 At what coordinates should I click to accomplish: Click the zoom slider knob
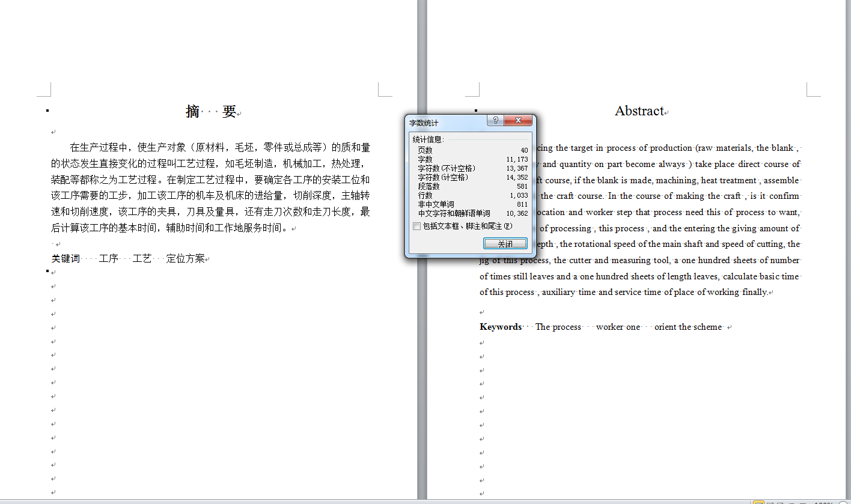tap(844, 502)
